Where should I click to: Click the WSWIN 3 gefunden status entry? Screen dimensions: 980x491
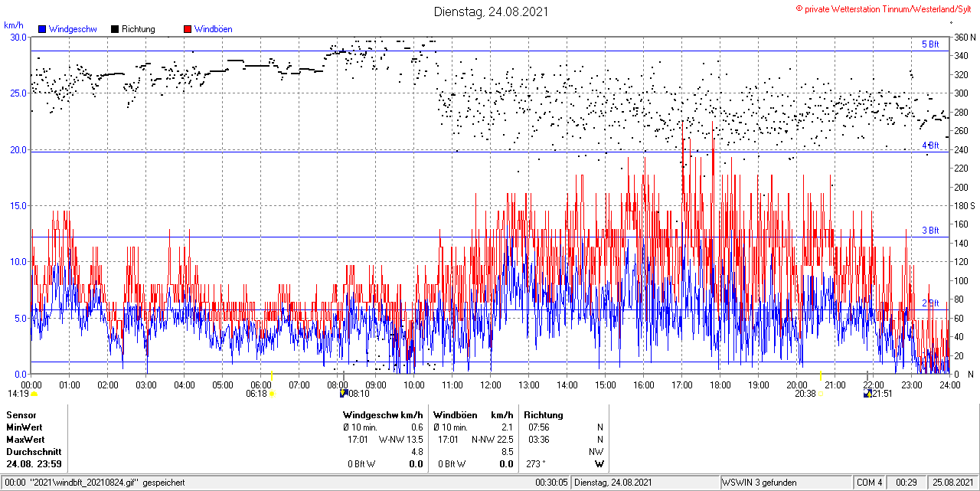[x=759, y=483]
